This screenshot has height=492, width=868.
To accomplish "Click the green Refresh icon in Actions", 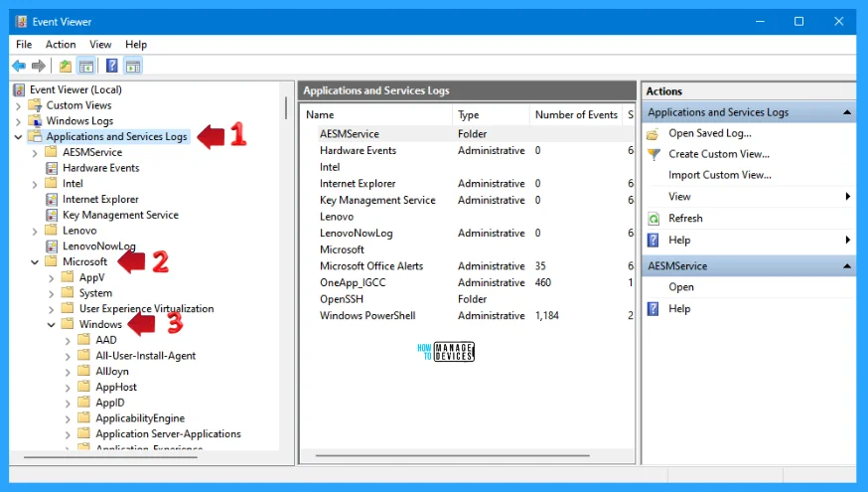I will [653, 219].
